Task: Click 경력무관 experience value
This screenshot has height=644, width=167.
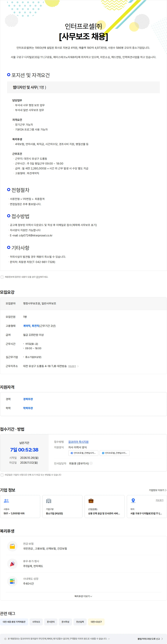Action: pos(28,399)
